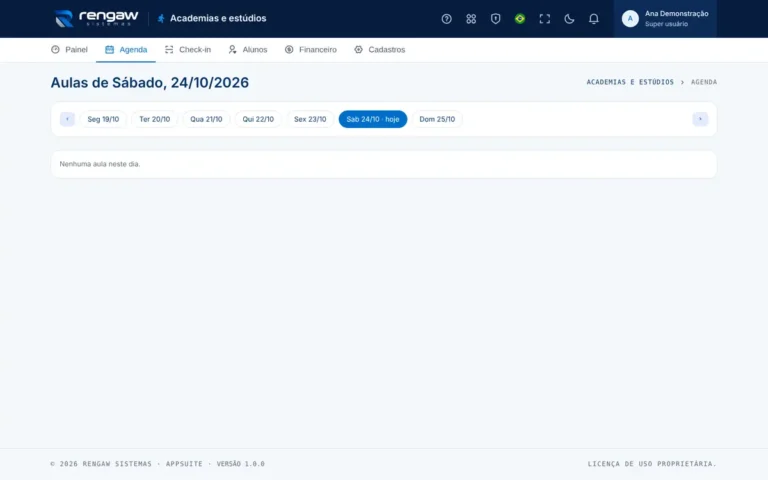Open Ana Demonstração user menu
This screenshot has width=768, height=480.
click(x=665, y=19)
